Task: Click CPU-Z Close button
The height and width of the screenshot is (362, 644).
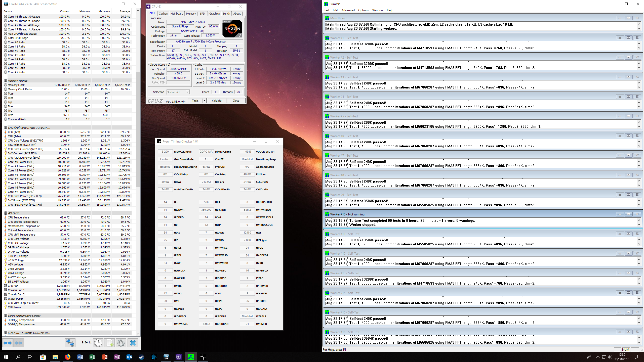Action: point(236,101)
